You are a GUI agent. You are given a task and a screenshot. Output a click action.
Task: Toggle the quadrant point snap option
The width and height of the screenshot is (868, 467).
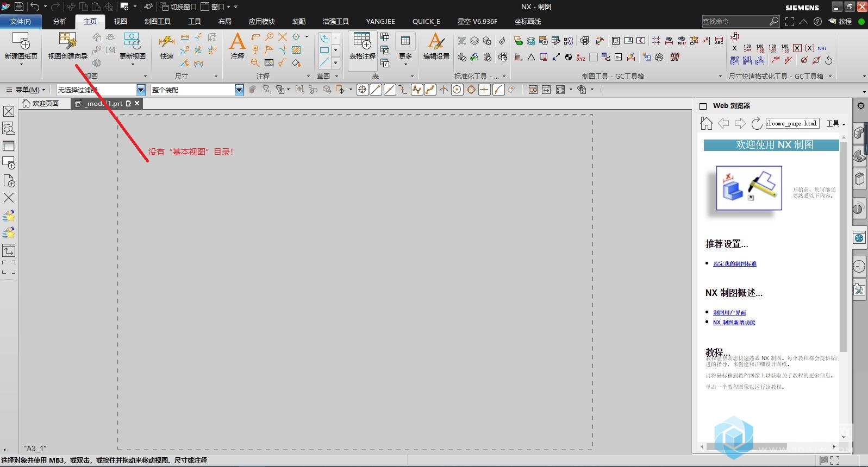tap(471, 90)
